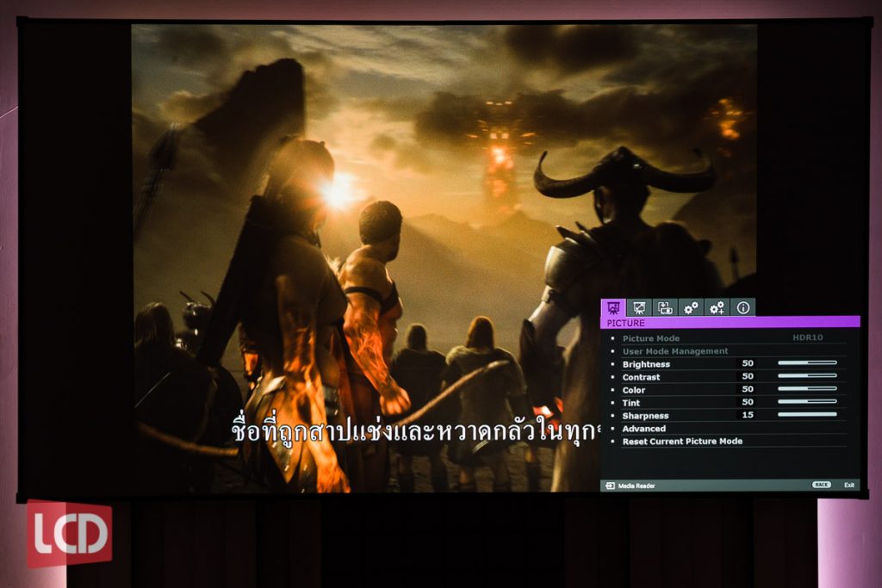The height and width of the screenshot is (588, 882).
Task: Select the Picture Mode menu row
Action: click(x=729, y=338)
